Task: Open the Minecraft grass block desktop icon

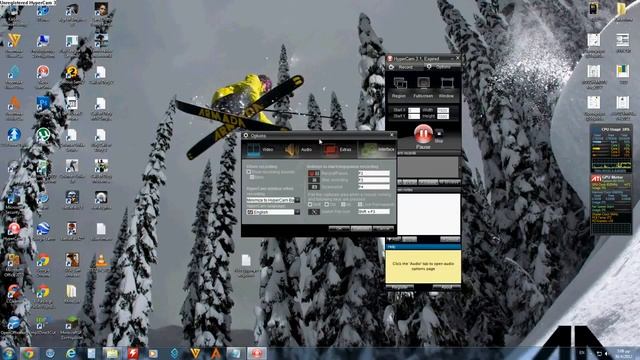Action: [x=72, y=322]
